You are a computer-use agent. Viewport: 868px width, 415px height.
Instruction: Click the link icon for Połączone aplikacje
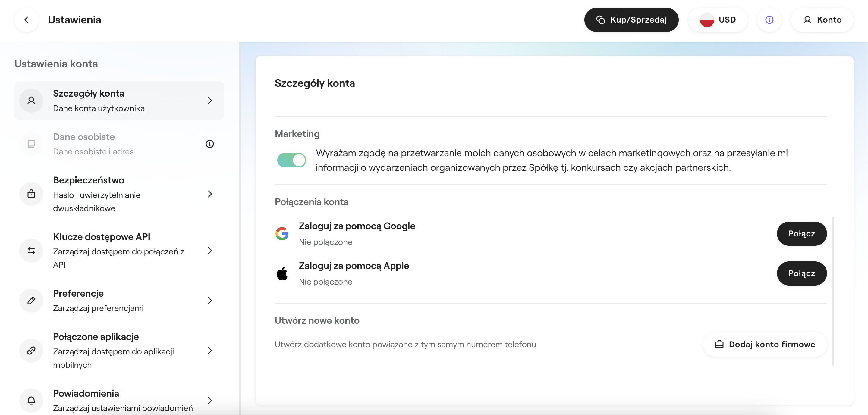click(31, 350)
